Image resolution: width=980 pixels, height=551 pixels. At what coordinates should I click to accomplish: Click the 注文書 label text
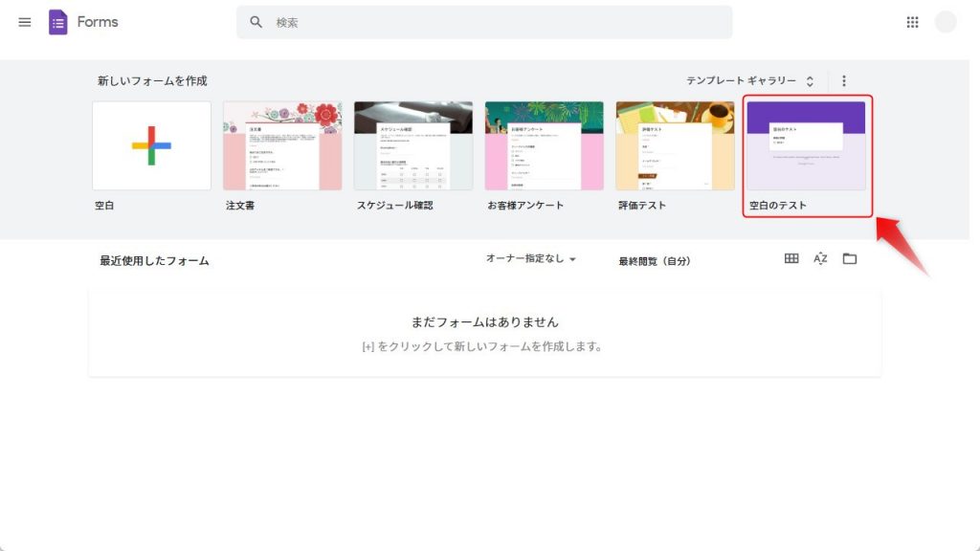[x=240, y=206]
